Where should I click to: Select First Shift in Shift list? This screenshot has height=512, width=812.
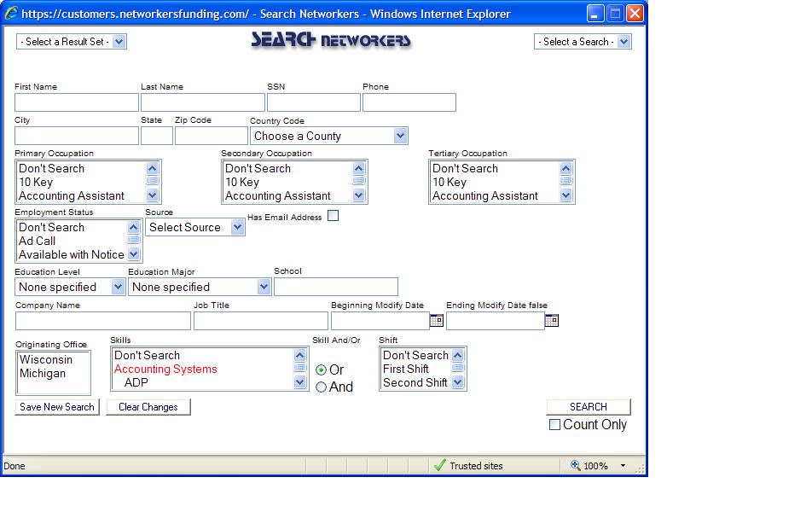(416, 369)
